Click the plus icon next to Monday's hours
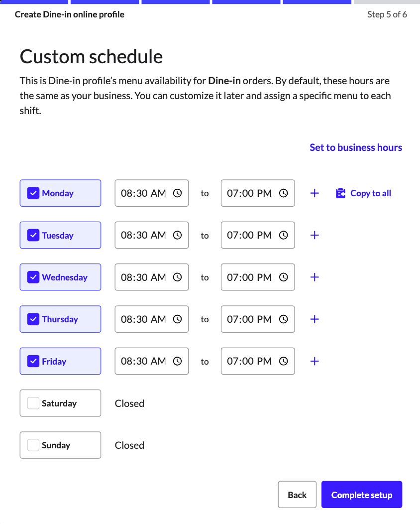The width and height of the screenshot is (420, 524). pos(315,193)
